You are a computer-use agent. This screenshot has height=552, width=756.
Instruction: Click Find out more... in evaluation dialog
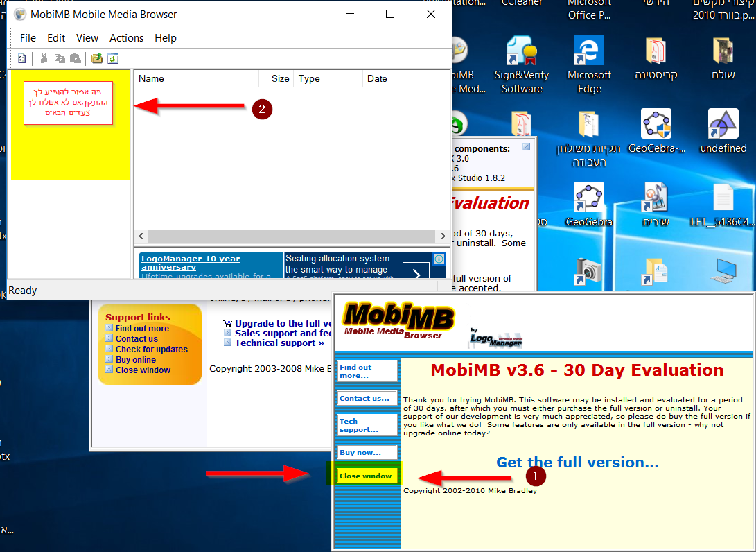tap(367, 371)
